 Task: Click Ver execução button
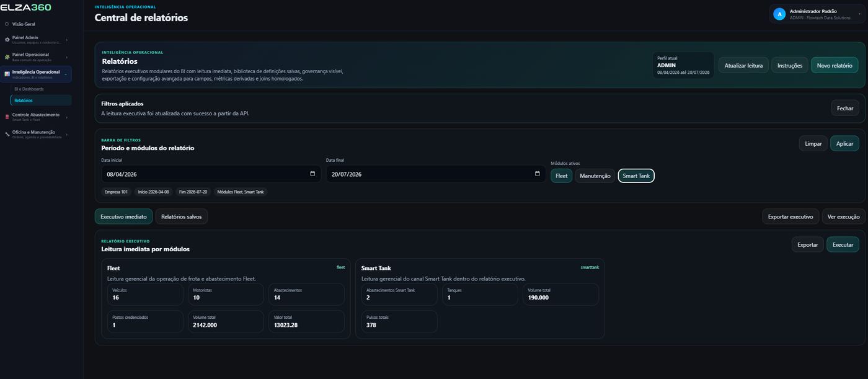843,216
